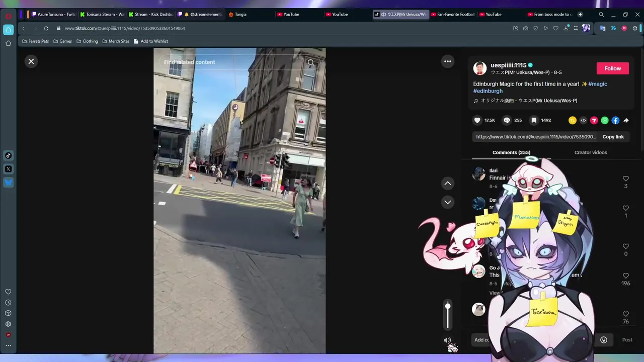The height and width of the screenshot is (362, 644).
Task: Adjust the video volume slider
Action: point(447,316)
